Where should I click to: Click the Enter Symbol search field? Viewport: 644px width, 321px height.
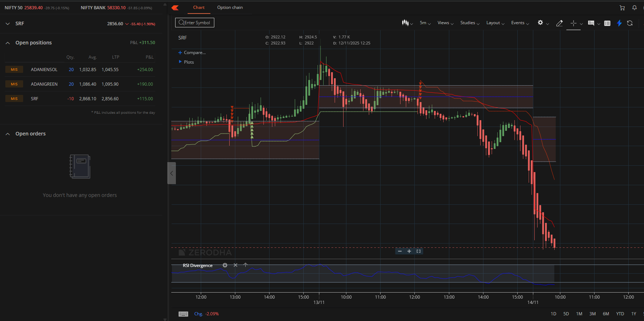[x=195, y=23]
